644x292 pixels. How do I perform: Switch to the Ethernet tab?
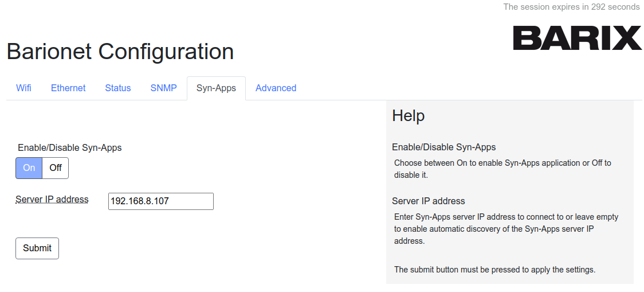pos(68,88)
